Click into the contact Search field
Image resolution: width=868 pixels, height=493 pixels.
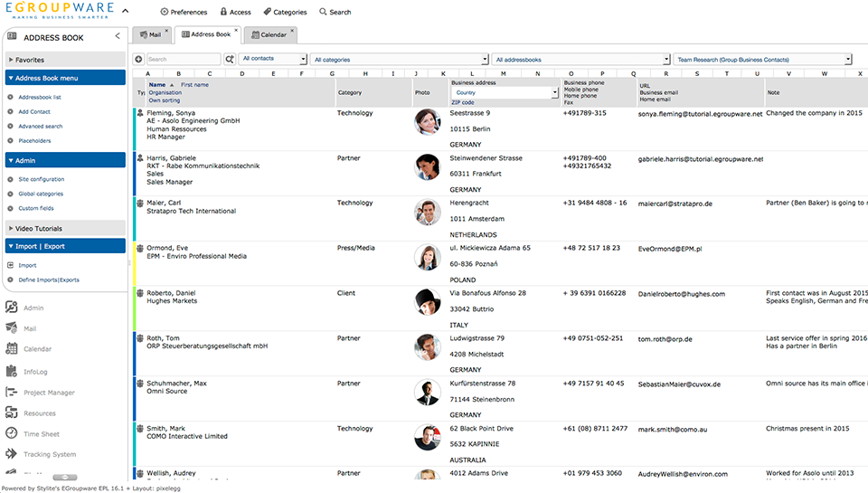[184, 59]
